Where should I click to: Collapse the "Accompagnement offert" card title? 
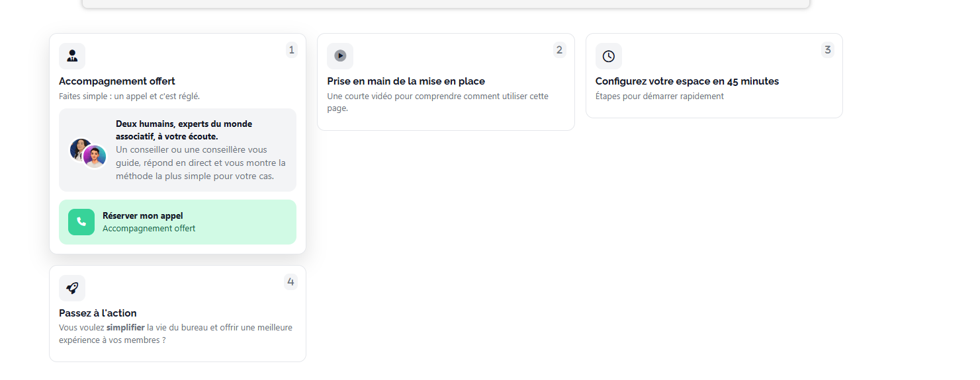click(117, 81)
